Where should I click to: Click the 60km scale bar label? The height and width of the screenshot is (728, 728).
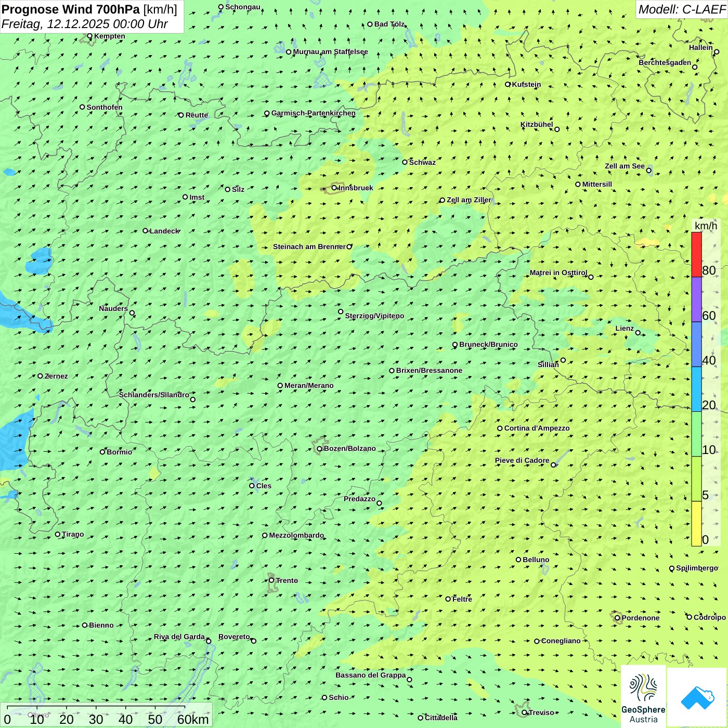click(x=193, y=720)
